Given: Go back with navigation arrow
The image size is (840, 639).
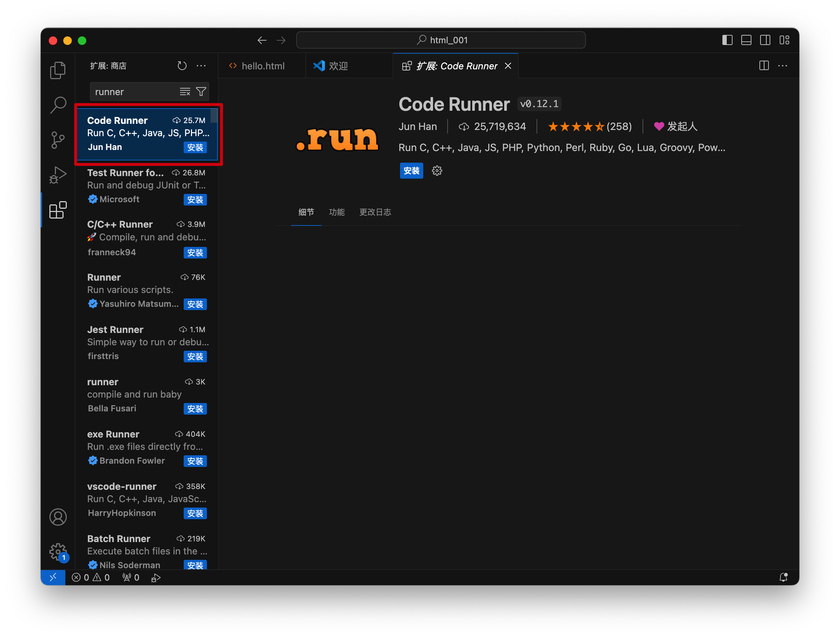Looking at the screenshot, I should [262, 40].
